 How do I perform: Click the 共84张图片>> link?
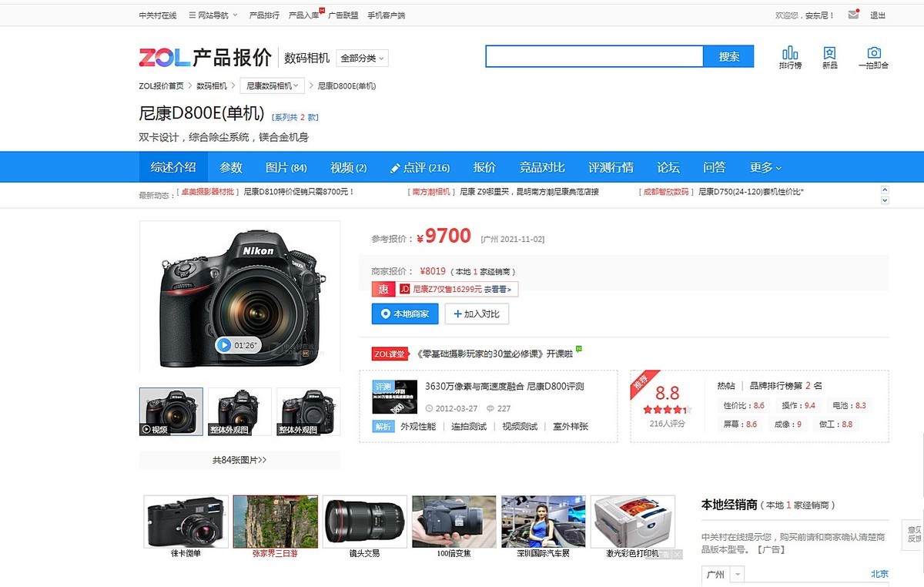(239, 460)
